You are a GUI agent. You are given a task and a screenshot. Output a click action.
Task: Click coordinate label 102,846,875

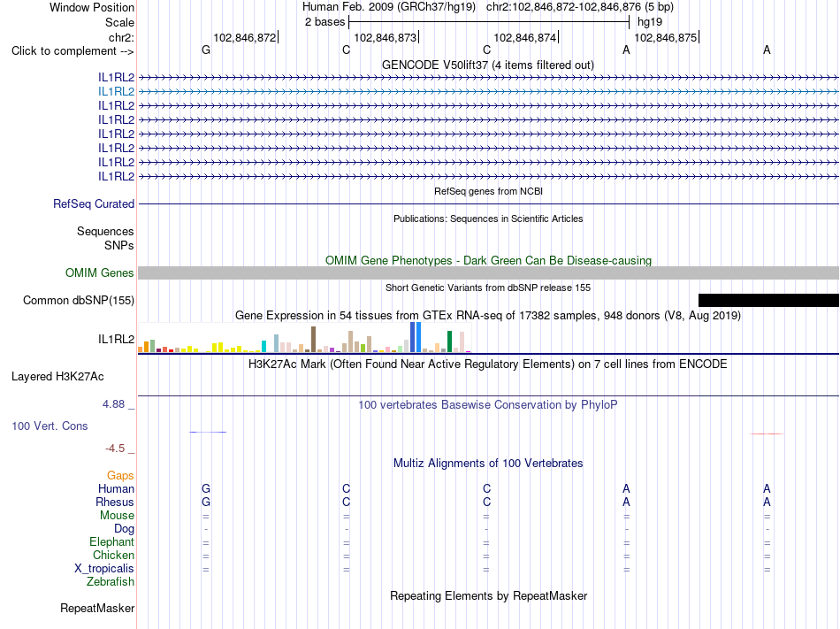[x=666, y=37]
